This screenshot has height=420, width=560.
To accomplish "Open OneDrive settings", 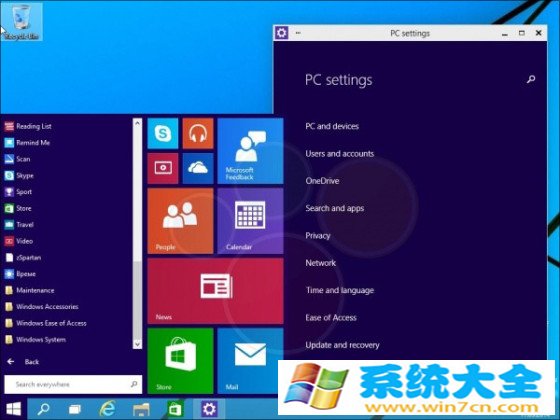I will coord(322,181).
